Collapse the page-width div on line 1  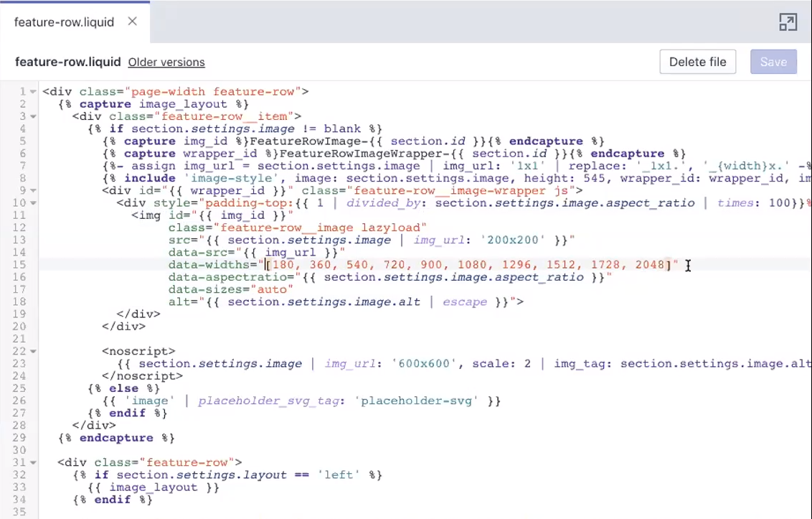(x=33, y=91)
